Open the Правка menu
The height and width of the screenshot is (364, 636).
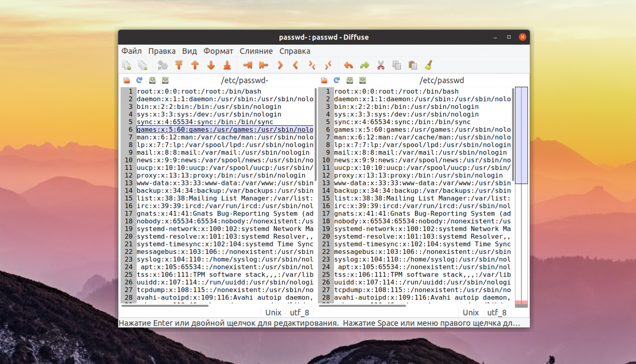click(x=162, y=51)
